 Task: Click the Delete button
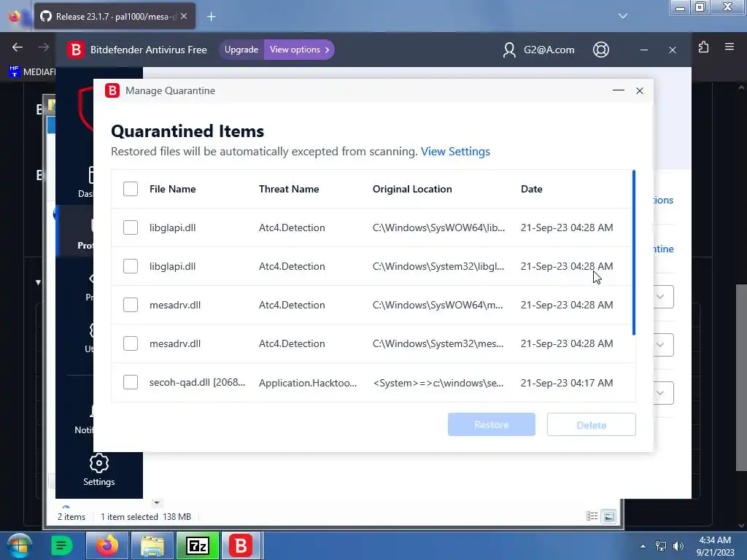point(591,424)
